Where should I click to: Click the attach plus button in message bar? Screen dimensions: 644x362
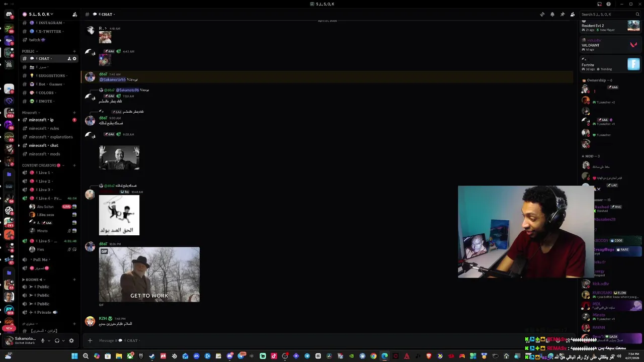(90, 340)
